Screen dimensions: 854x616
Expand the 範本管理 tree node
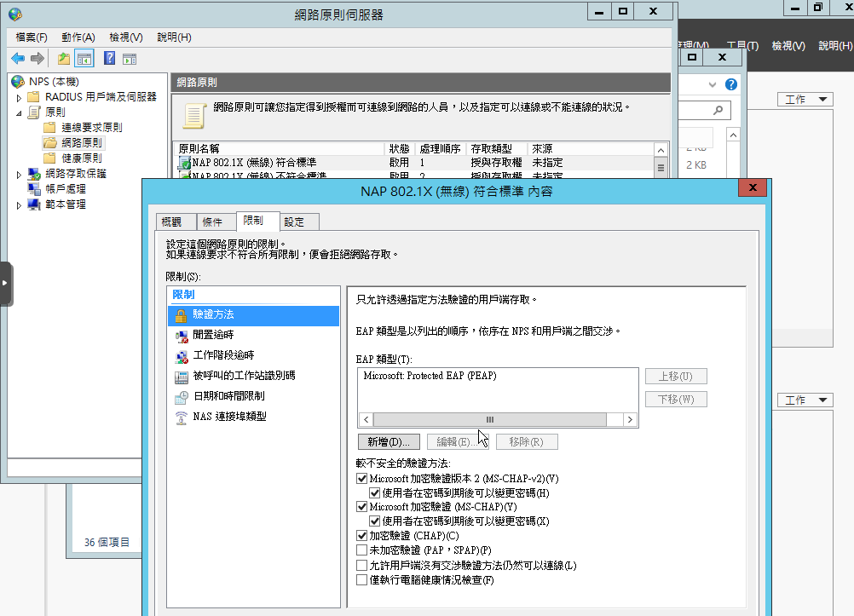(19, 205)
